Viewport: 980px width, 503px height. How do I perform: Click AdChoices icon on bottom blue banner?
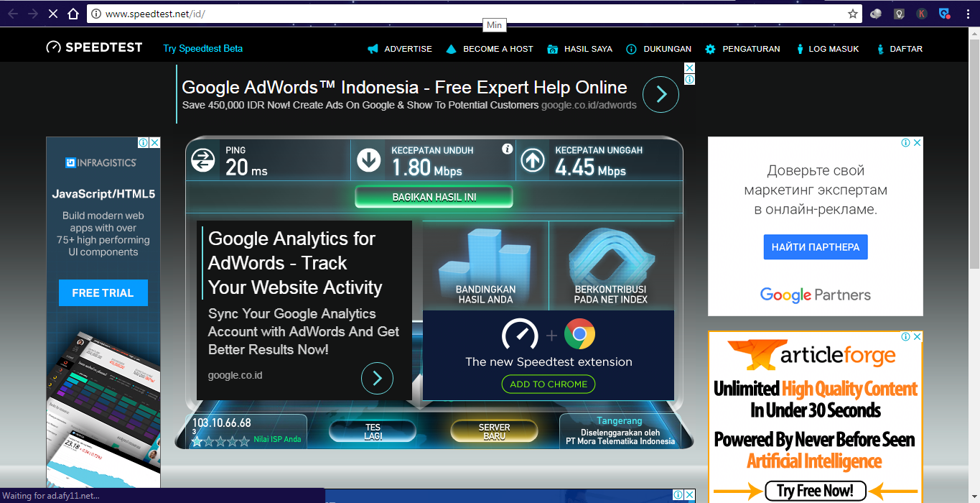coord(678,495)
